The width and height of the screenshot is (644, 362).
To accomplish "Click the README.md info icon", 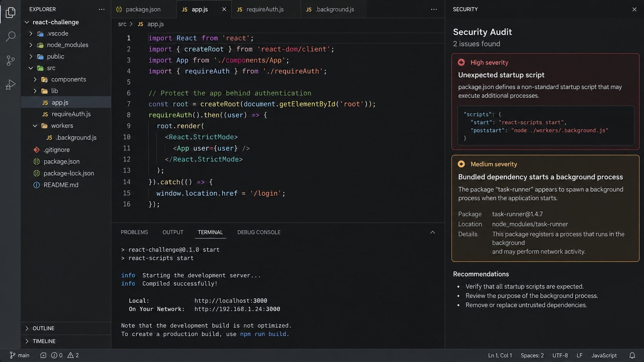I will (37, 185).
